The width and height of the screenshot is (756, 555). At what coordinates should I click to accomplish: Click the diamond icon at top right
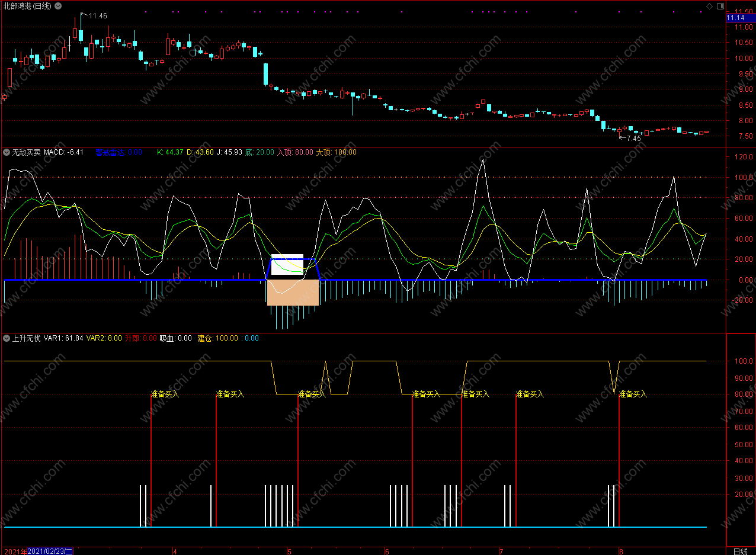709,6
